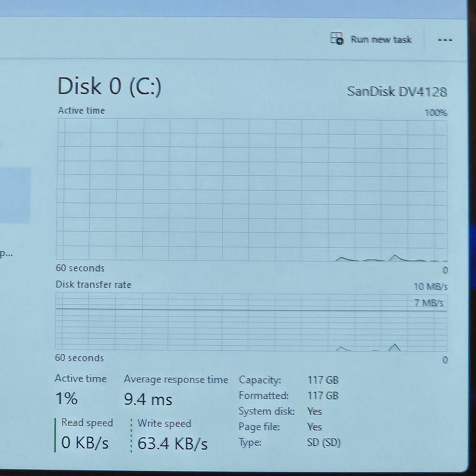Click the 63.4 KB/s write speed value
476x476 pixels.
(x=172, y=444)
